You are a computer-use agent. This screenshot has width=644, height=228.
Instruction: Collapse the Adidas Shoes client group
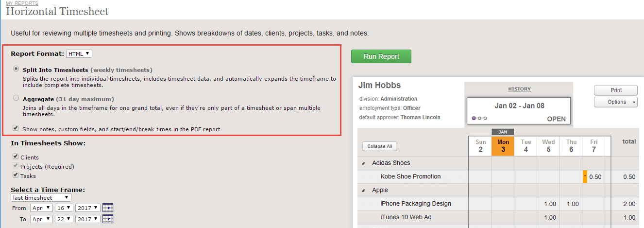pyautogui.click(x=363, y=163)
